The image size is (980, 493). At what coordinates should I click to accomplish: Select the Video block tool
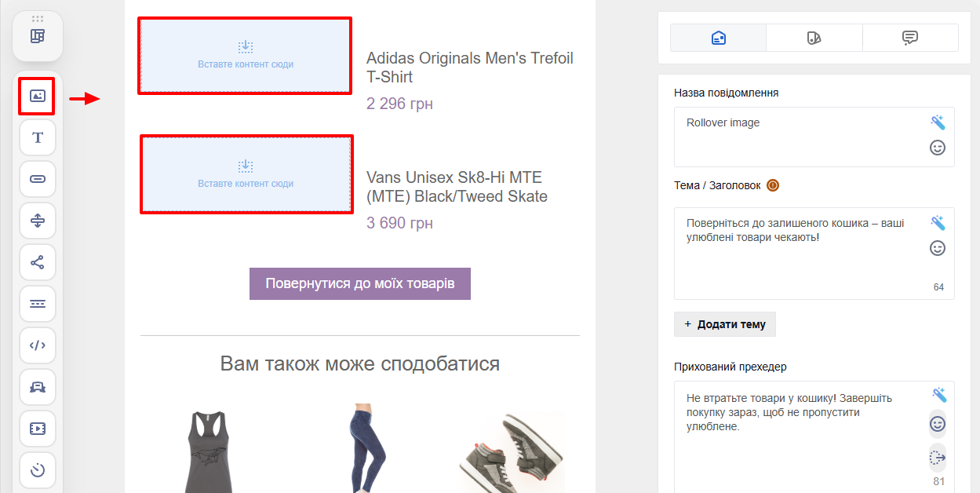(x=38, y=428)
